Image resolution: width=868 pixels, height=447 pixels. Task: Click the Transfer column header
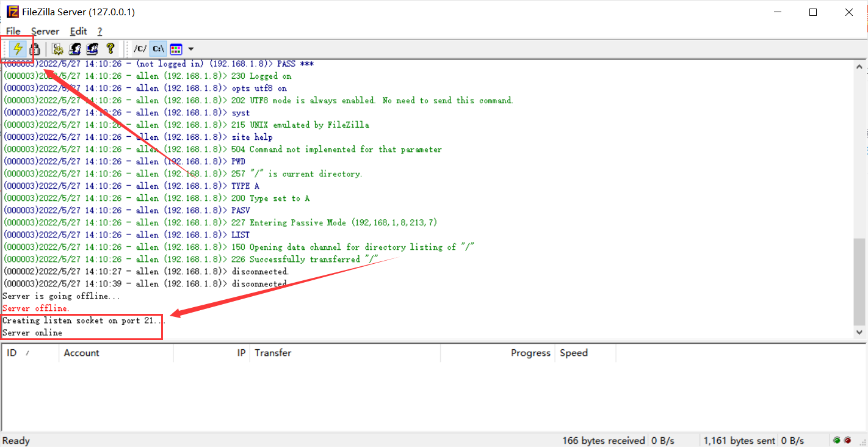(x=345, y=353)
